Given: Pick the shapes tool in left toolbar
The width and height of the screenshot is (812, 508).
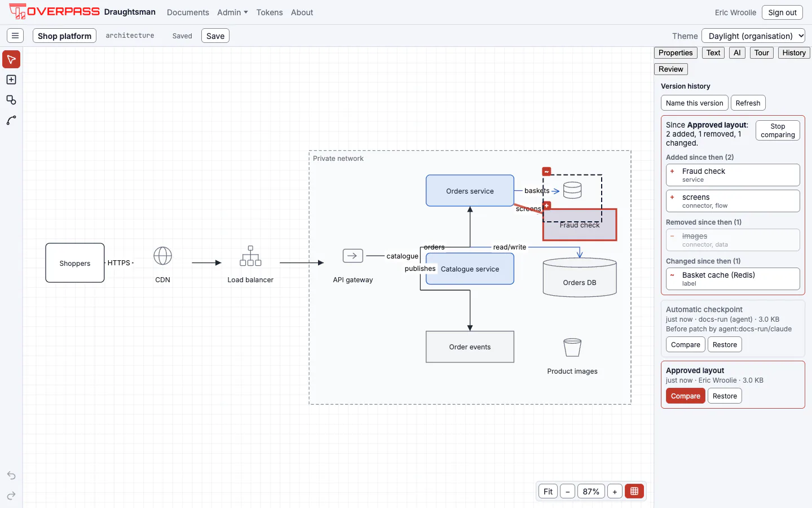Looking at the screenshot, I should [11, 100].
